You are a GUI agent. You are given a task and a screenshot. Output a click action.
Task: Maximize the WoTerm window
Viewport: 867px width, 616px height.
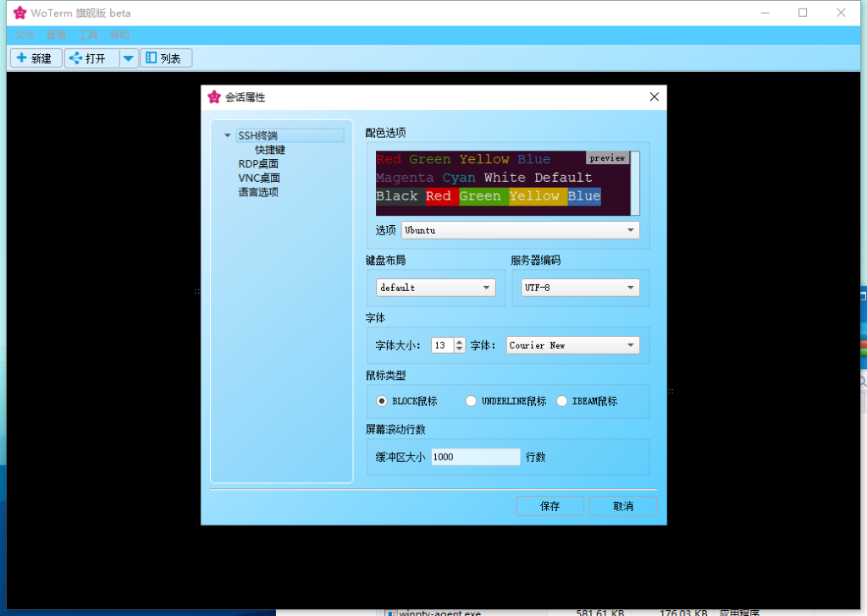[x=803, y=13]
